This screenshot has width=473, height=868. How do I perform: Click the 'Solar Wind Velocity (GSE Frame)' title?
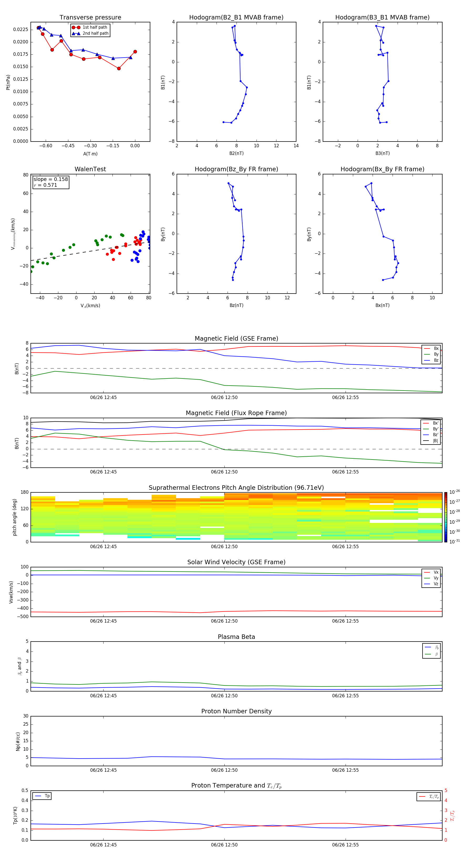click(236, 562)
